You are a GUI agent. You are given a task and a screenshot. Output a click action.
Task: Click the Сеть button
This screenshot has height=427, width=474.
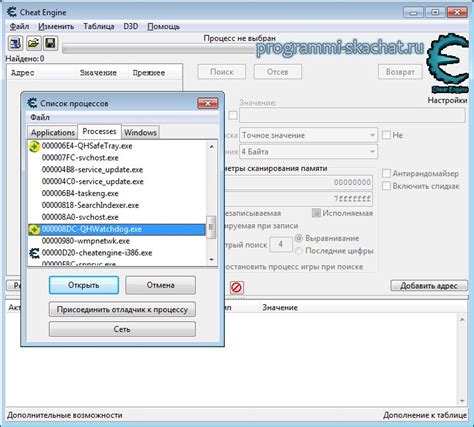[122, 329]
